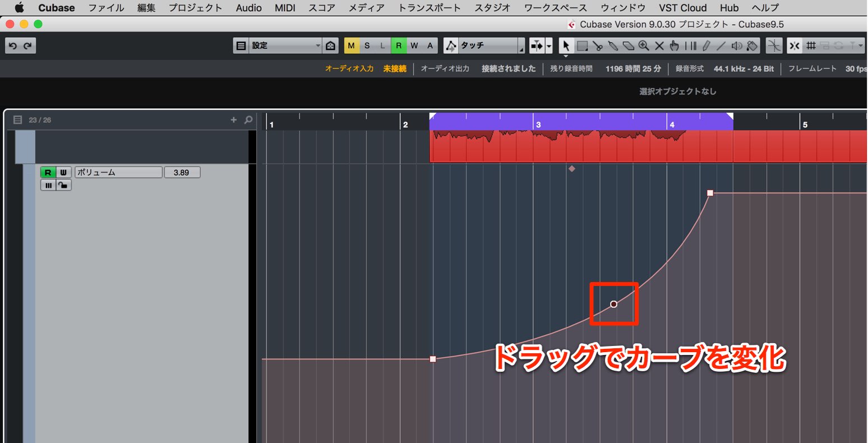Screen dimensions: 868x443
Task: Select the Range Selection tool
Action: click(x=582, y=46)
